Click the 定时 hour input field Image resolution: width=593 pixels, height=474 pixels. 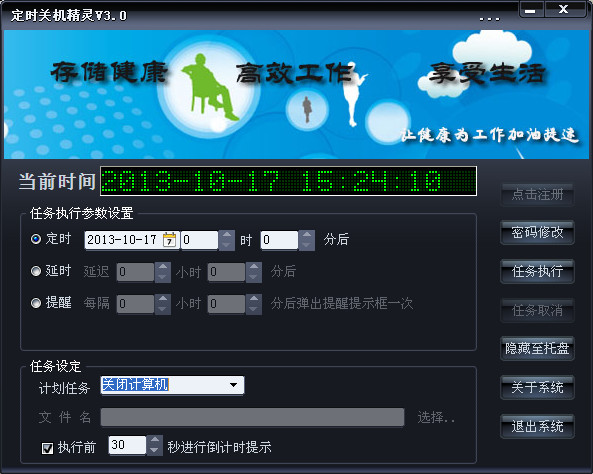click(200, 240)
